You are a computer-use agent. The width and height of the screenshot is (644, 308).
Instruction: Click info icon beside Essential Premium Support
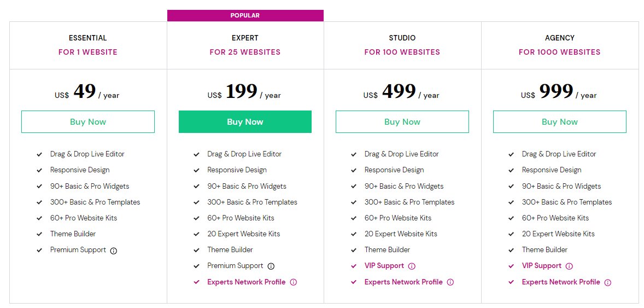[114, 251]
